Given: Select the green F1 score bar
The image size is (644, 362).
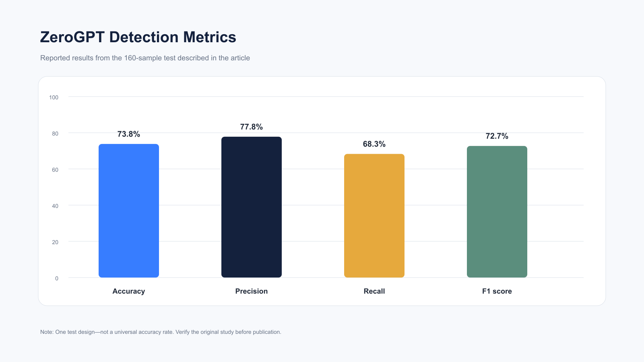Looking at the screenshot, I should (x=497, y=212).
